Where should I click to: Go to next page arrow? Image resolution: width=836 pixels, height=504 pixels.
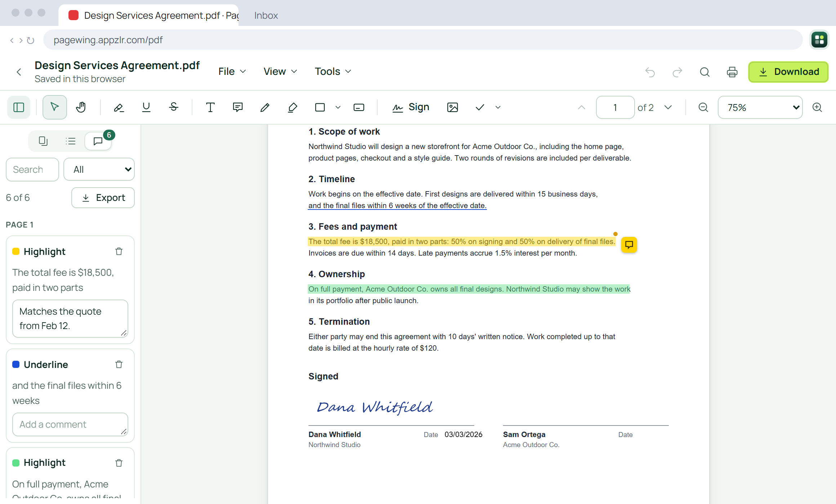click(x=668, y=107)
